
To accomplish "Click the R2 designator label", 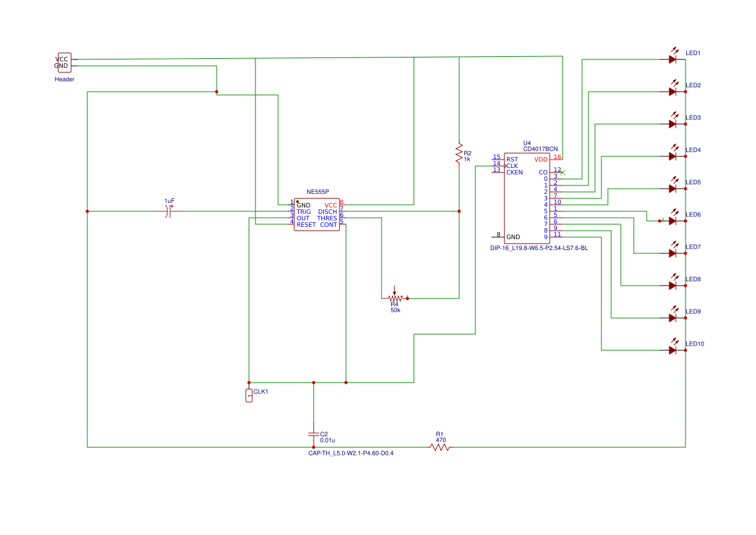I will click(468, 153).
